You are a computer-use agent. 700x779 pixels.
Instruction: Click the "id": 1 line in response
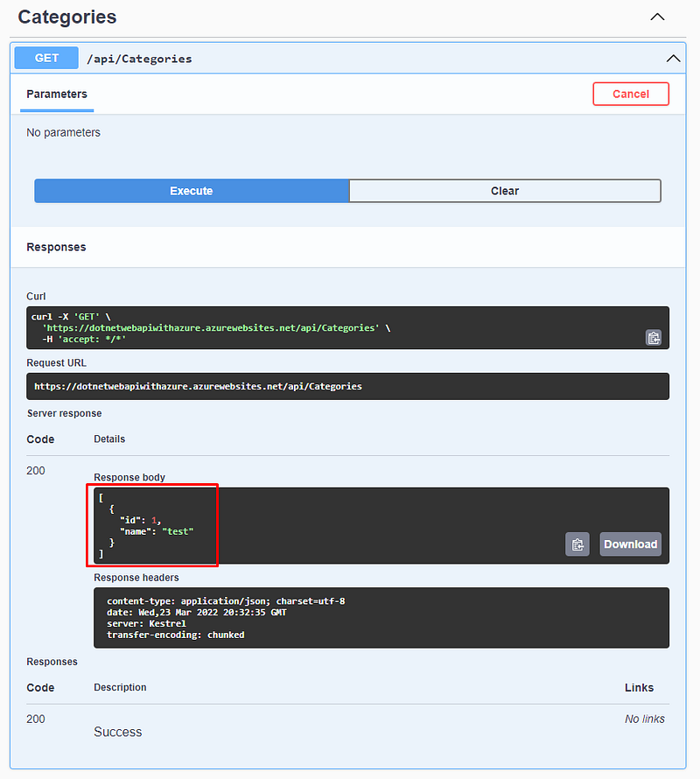click(x=141, y=520)
